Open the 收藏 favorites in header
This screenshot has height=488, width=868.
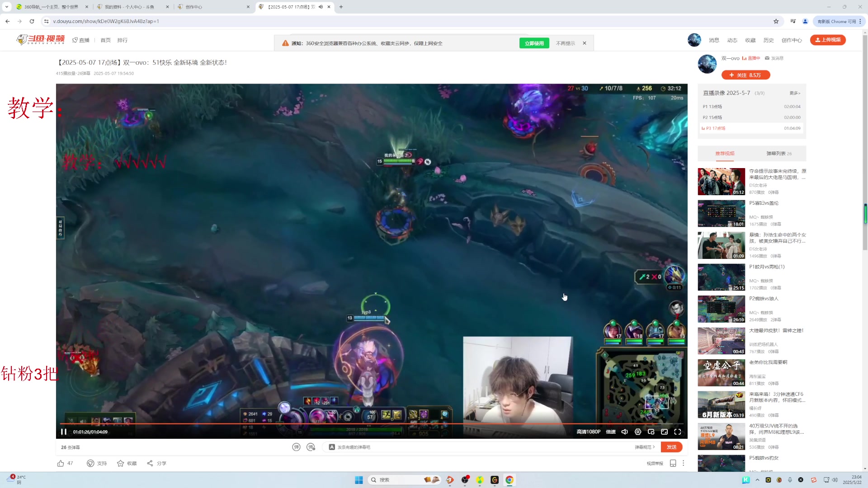[x=750, y=40]
